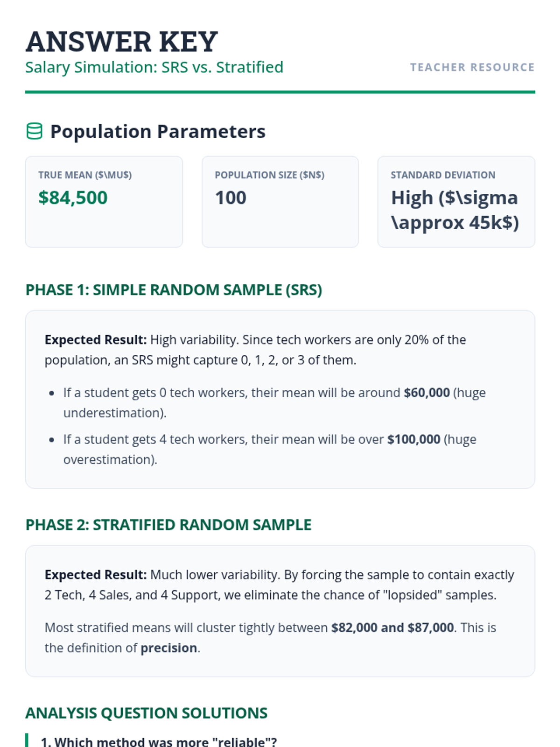Click the Phase 2 Expected Result label
The image size is (560, 747).
pos(96,575)
